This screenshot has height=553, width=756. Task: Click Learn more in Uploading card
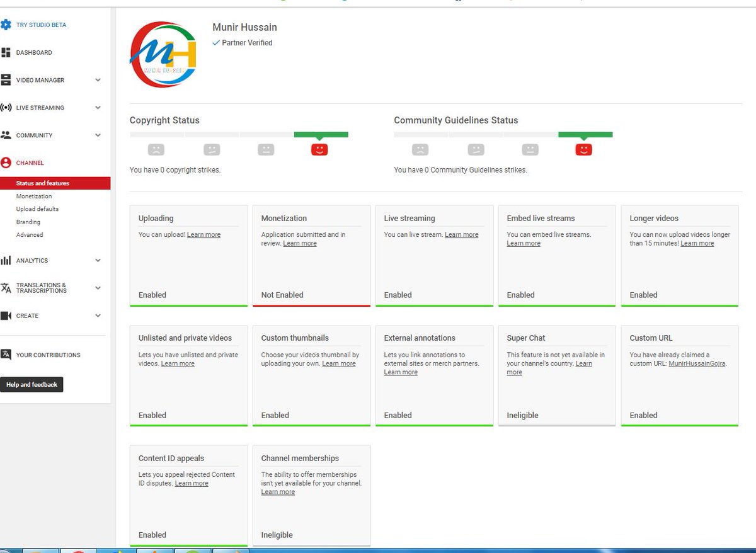tap(203, 235)
